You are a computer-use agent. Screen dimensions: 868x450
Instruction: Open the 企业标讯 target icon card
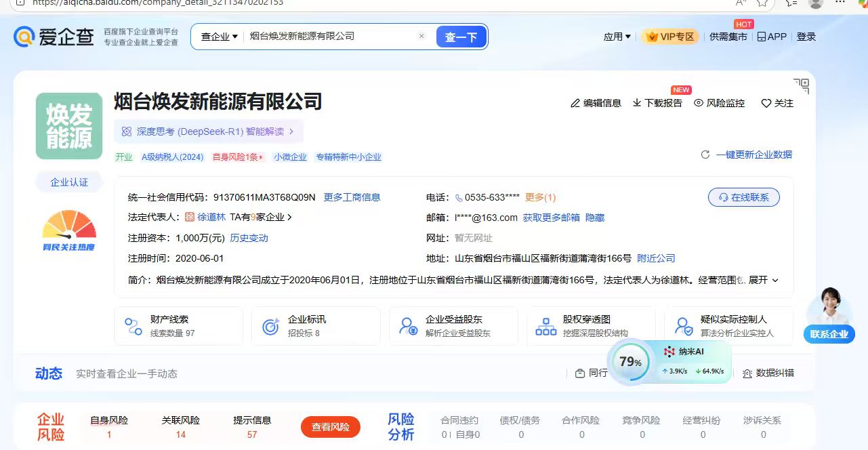click(x=271, y=326)
